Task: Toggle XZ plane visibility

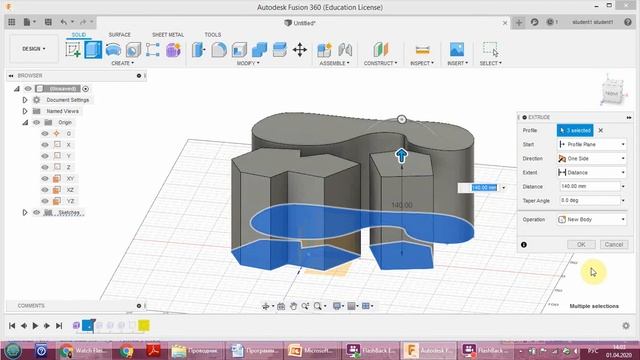Action: click(x=45, y=190)
